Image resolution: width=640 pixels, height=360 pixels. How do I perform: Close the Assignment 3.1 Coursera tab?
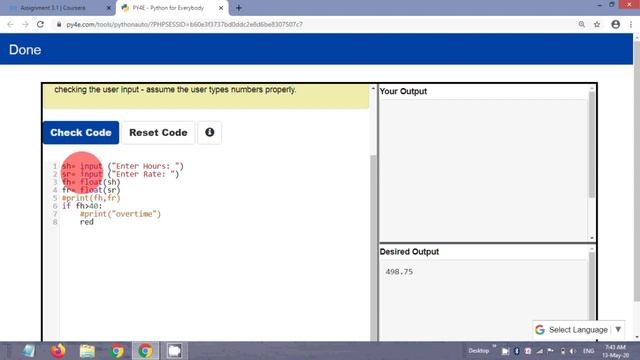pyautogui.click(x=109, y=8)
